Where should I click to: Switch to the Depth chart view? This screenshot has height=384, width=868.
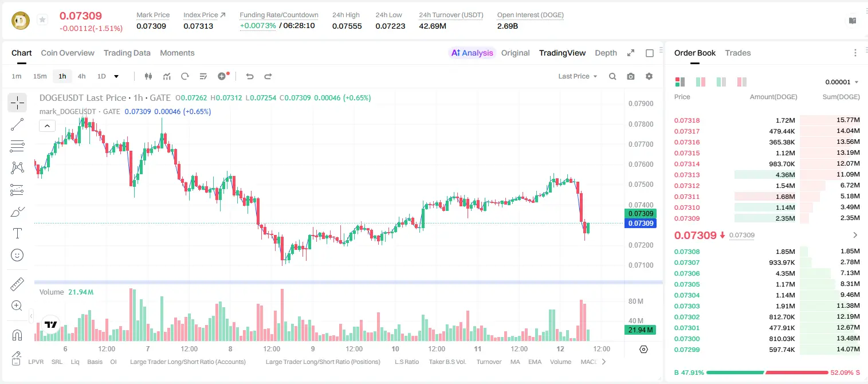(606, 53)
